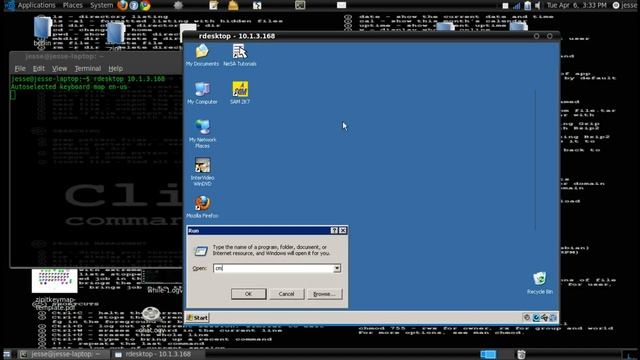Open View menu in terminal window

(59, 69)
